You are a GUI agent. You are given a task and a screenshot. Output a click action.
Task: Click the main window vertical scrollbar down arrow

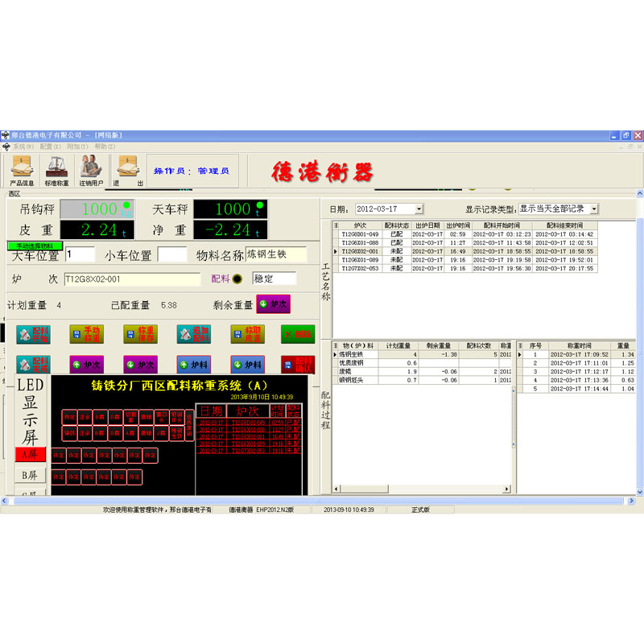coord(640,492)
